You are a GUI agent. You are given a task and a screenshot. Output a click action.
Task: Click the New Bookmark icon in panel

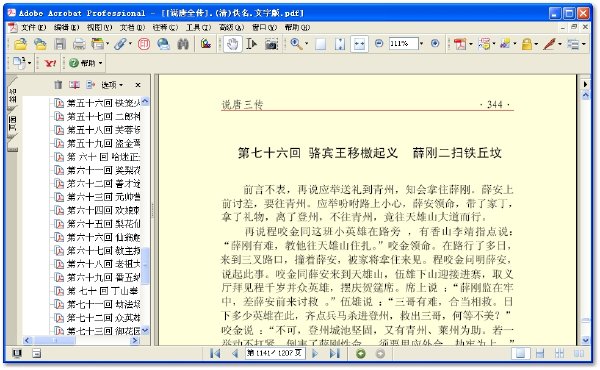point(74,85)
